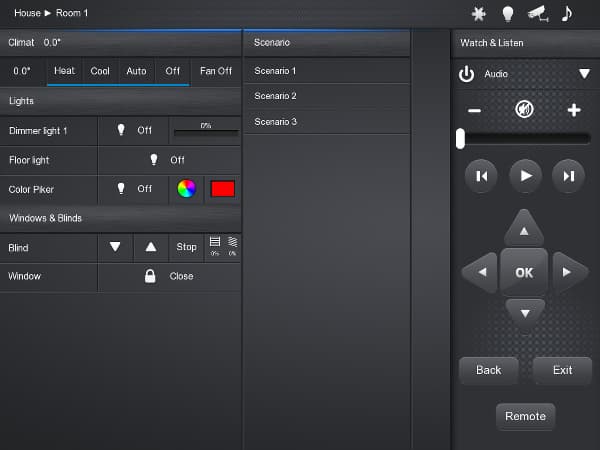Activate Scenario 3
This screenshot has height=450, width=600.
pos(326,122)
